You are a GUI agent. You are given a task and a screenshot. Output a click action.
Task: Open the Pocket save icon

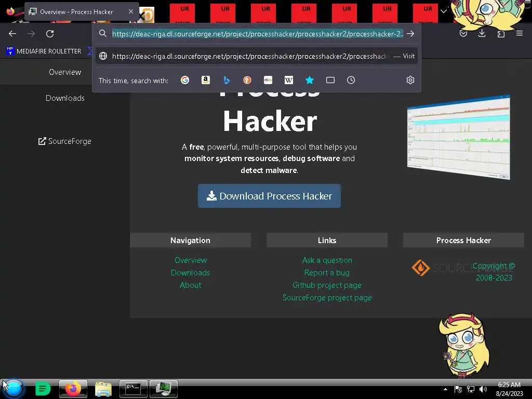coord(463,34)
